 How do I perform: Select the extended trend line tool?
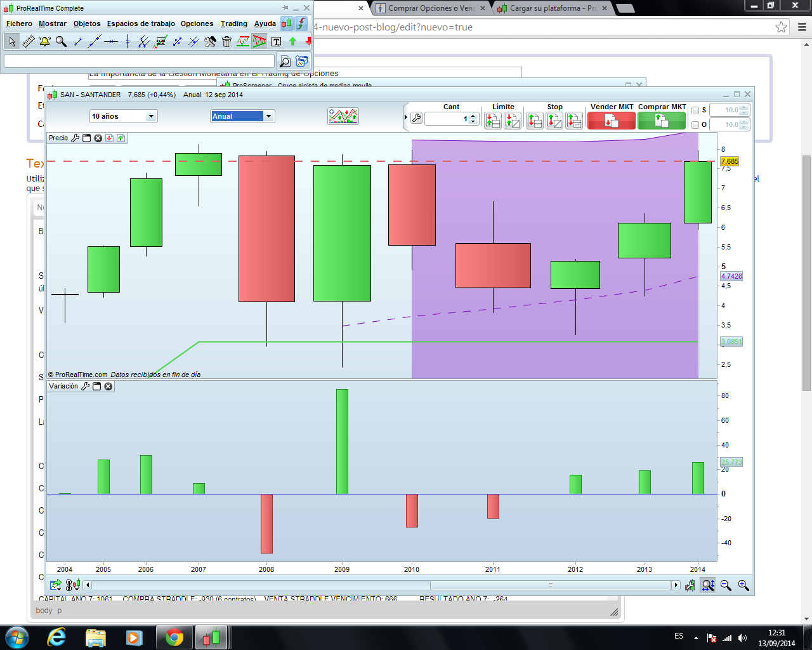95,42
